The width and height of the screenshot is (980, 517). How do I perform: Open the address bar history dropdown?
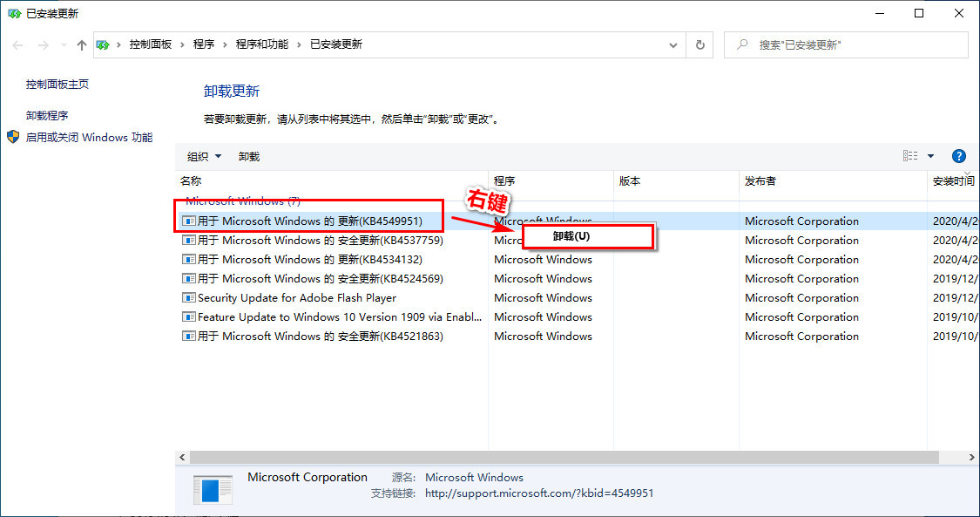tap(673, 45)
